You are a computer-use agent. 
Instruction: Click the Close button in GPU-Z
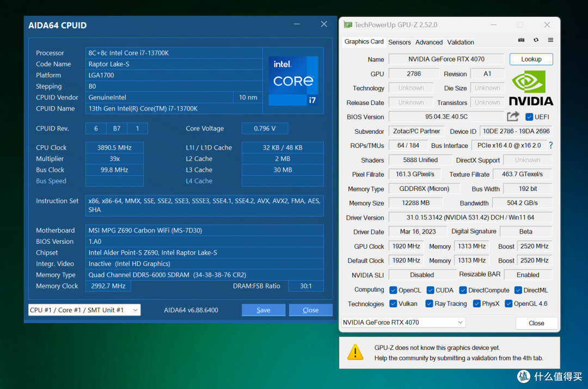click(x=536, y=323)
